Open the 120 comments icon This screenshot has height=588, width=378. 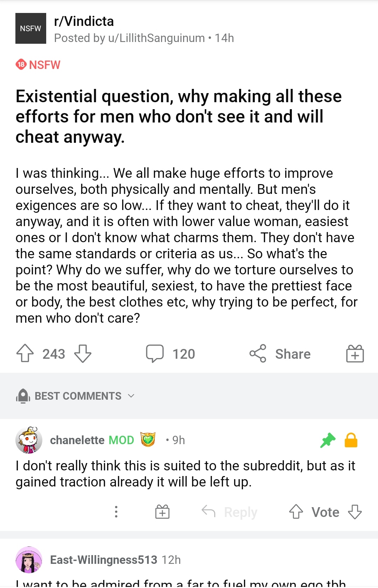point(155,353)
